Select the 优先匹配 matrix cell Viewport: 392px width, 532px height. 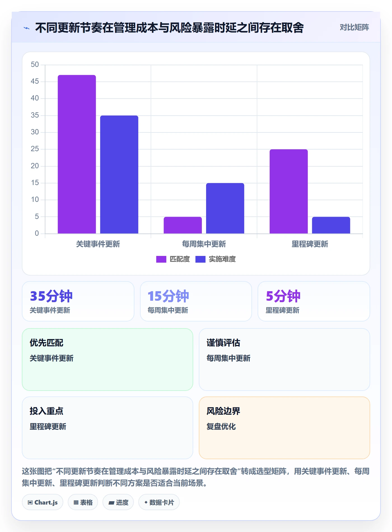108,360
